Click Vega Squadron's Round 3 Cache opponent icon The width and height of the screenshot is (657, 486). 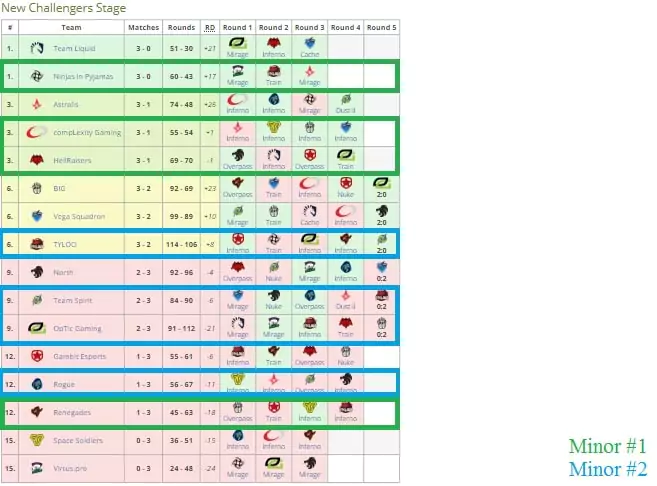[x=310, y=211]
